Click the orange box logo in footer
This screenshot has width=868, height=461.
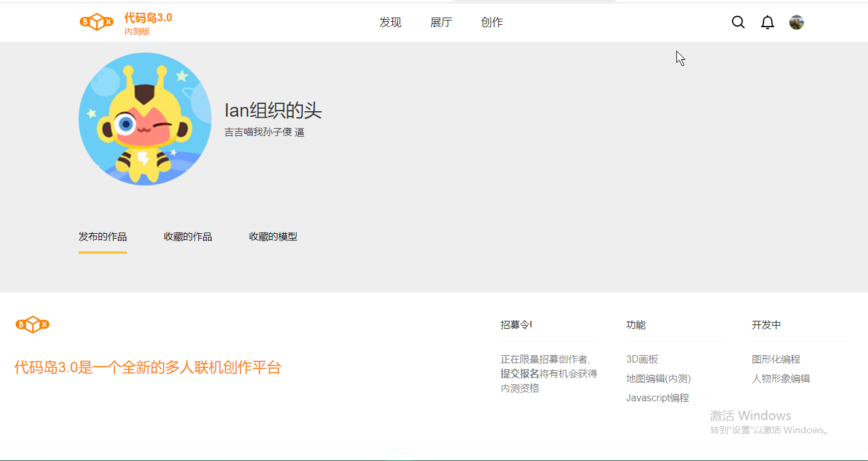[x=33, y=324]
